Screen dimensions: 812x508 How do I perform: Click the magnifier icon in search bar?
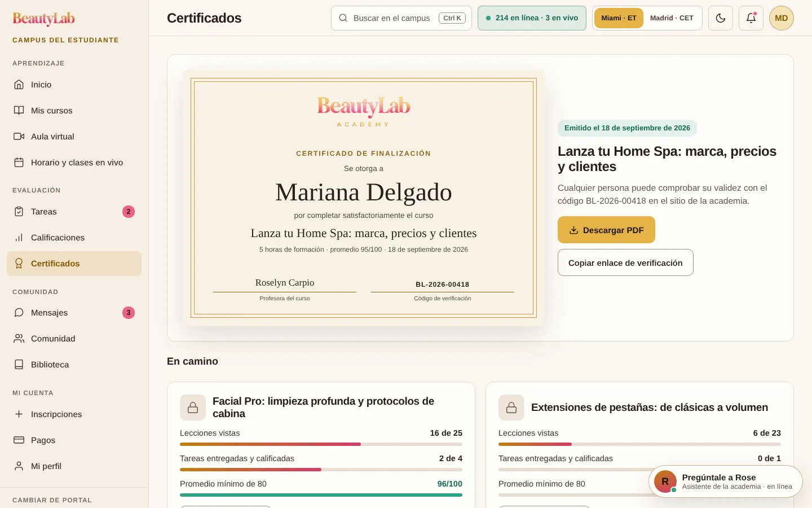[343, 18]
